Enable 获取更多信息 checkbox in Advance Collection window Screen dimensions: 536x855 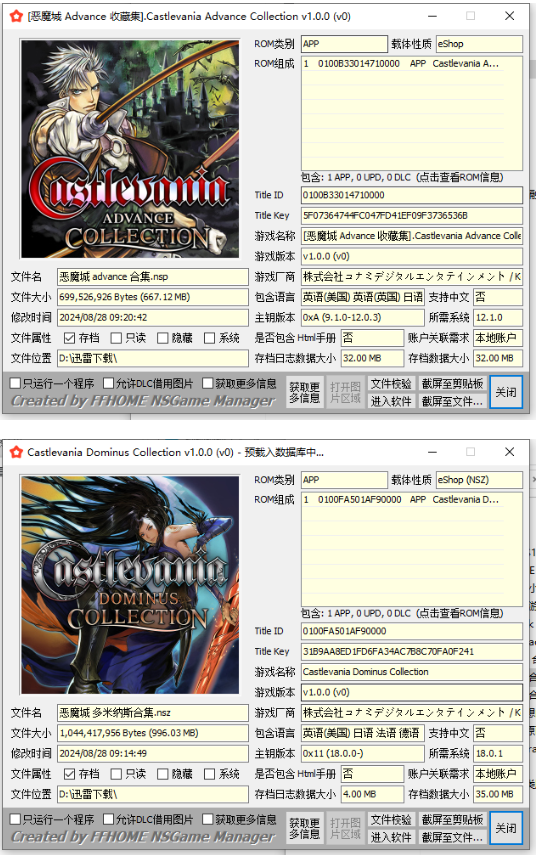[208, 383]
